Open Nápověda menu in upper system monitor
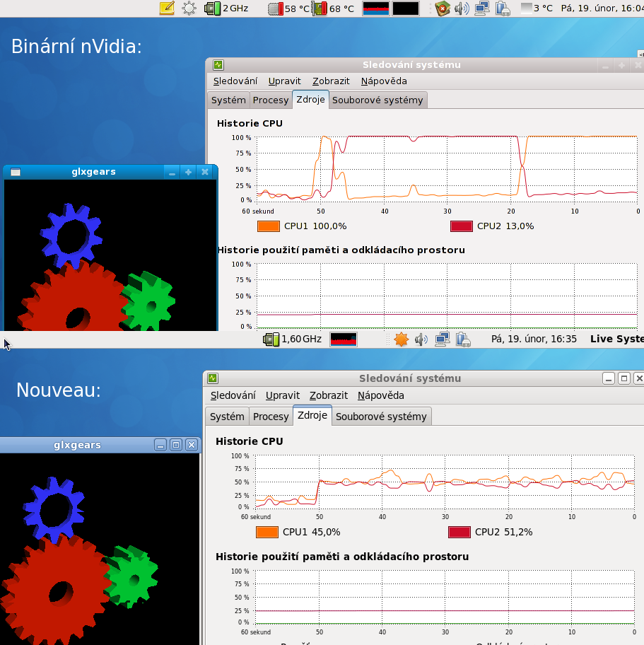The width and height of the screenshot is (644, 645). point(384,81)
